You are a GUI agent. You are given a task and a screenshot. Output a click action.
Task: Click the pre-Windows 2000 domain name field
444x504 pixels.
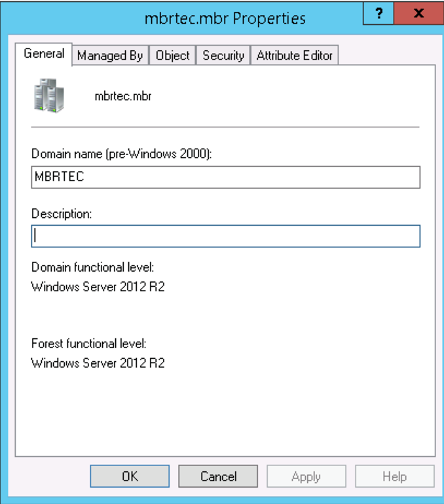coord(226,177)
